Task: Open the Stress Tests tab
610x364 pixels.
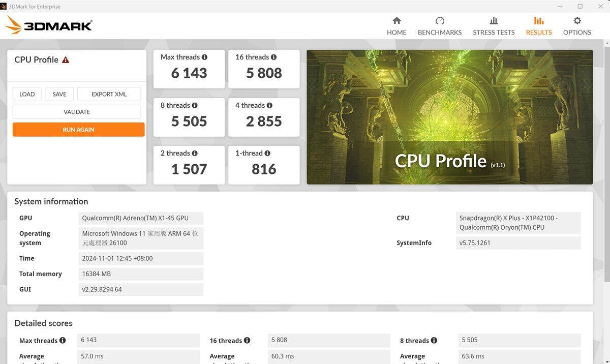Action: (x=494, y=26)
